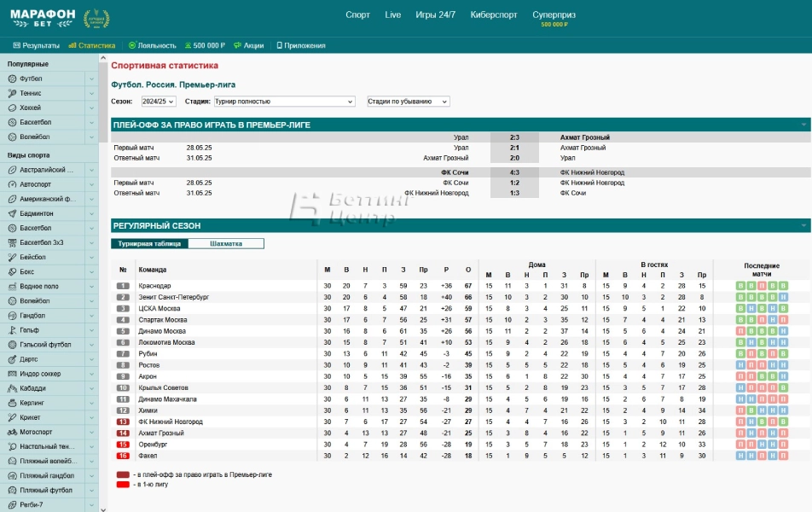Expand the Теннис sidebar chevron
Viewport: 812px width, 512px height.
[x=91, y=93]
